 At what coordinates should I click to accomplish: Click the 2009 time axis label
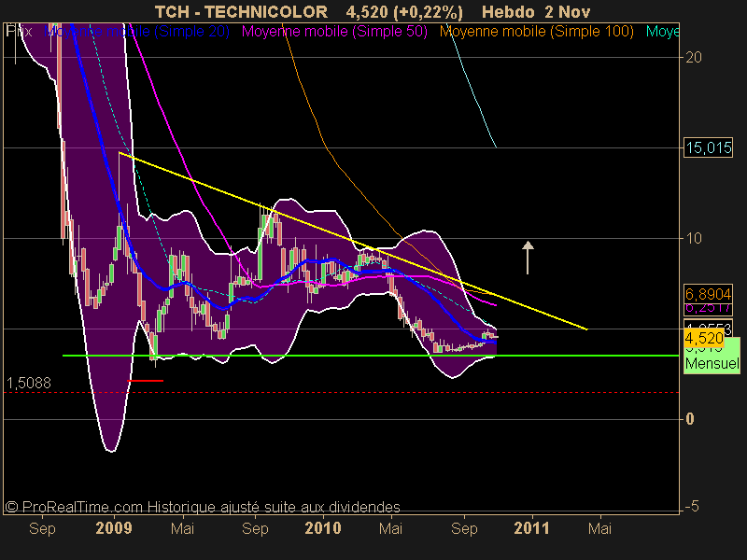click(114, 528)
